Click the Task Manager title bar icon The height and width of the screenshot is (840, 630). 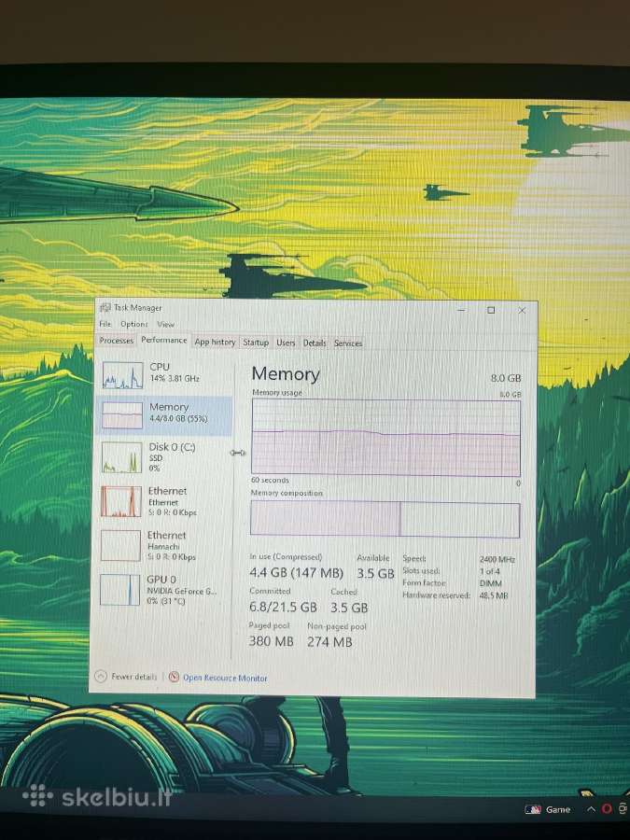coord(105,307)
